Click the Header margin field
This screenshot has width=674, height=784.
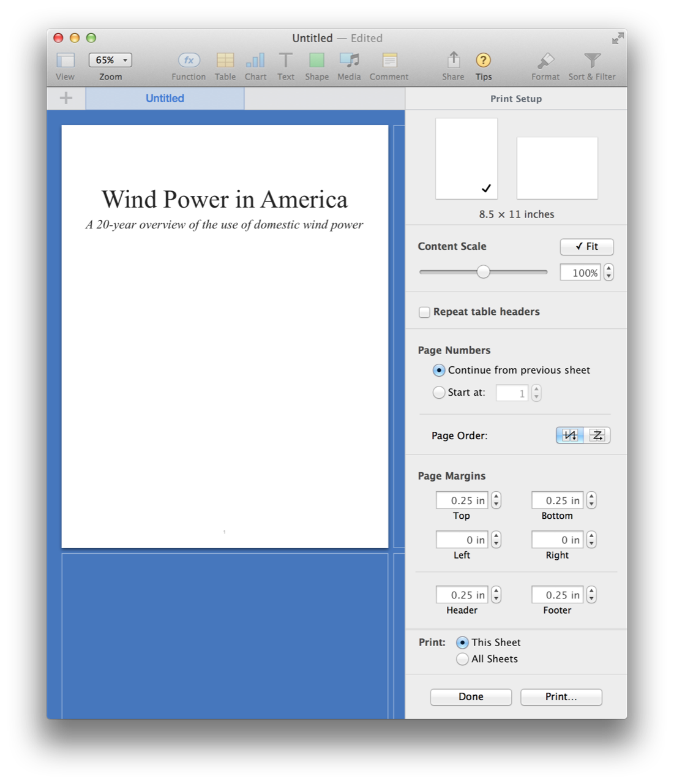click(x=462, y=595)
